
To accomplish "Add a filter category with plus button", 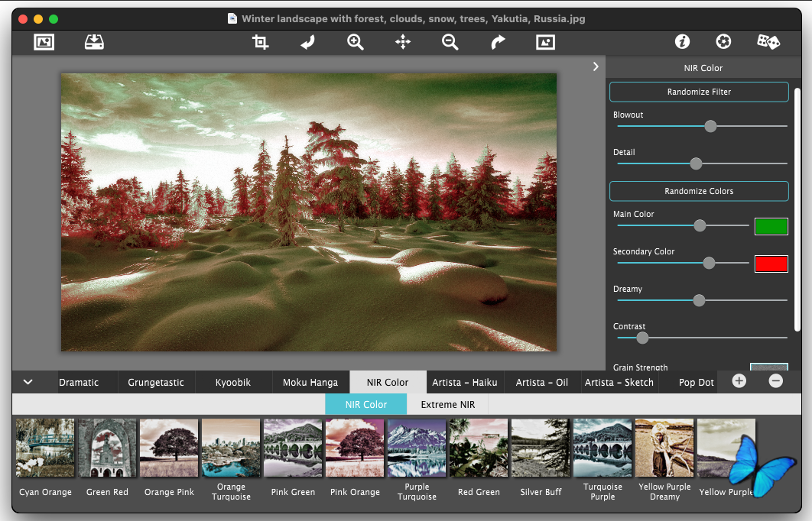I will tap(739, 381).
